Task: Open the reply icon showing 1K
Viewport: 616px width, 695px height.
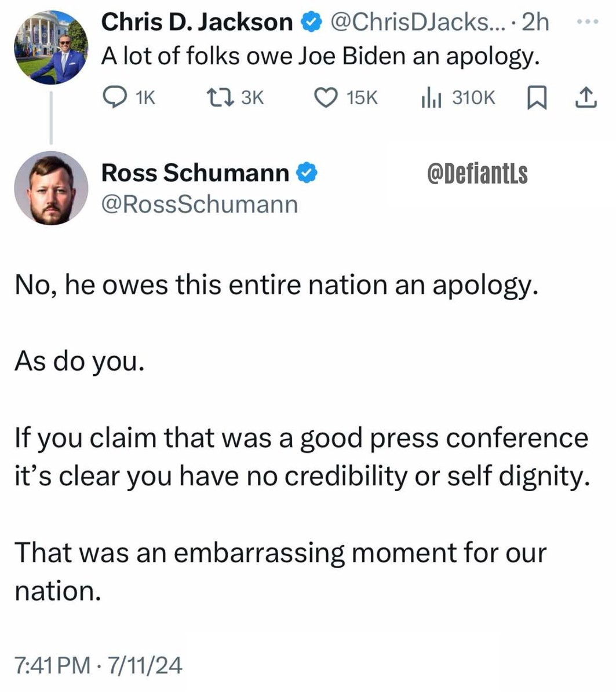Action: click(129, 98)
